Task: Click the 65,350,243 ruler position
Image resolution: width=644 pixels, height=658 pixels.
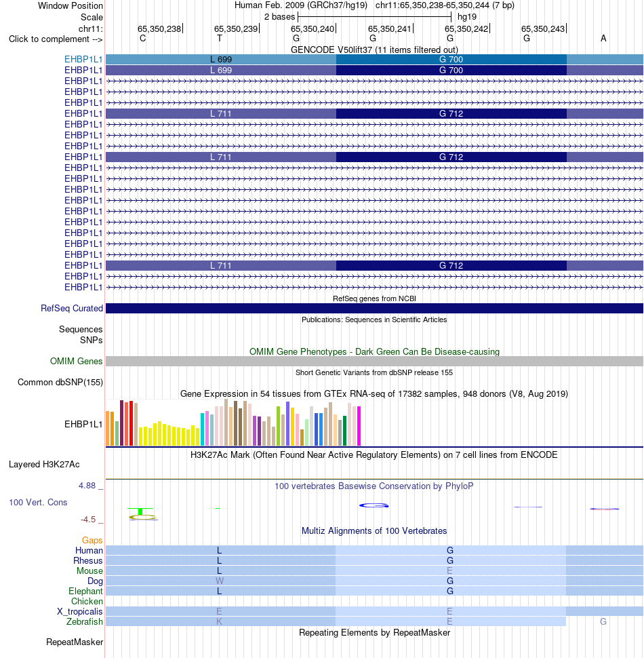Action: click(x=543, y=29)
